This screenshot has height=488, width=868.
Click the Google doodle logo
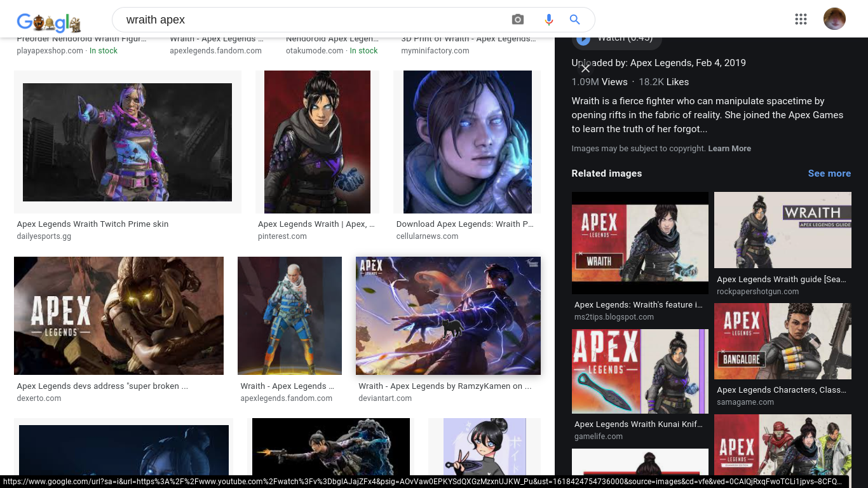(x=49, y=23)
